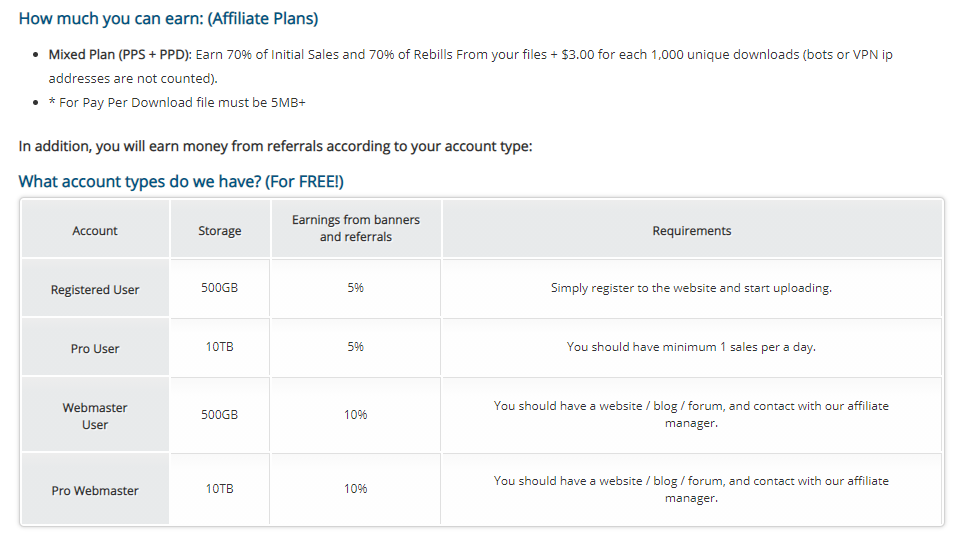The image size is (969, 543).
Task: Click the 'How much you can earn' heading
Action: 168,18
